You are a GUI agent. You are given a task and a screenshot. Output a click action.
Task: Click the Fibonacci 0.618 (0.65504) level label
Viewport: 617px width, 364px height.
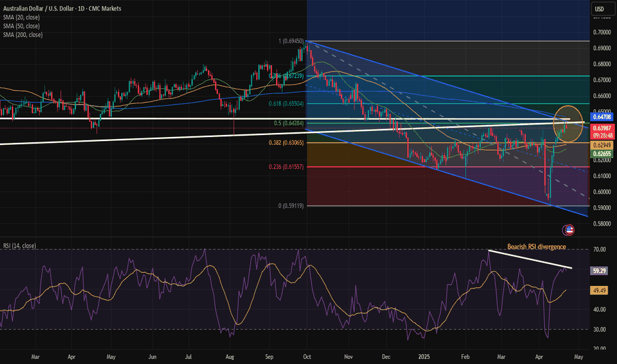coord(286,103)
